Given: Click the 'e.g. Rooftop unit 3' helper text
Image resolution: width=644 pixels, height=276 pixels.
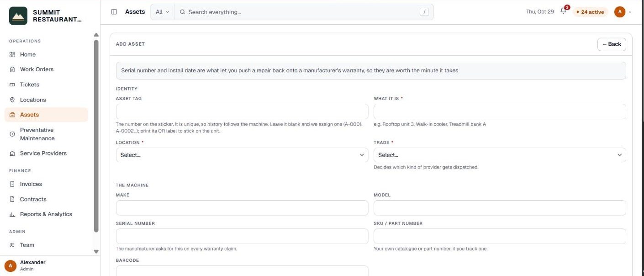Looking at the screenshot, I should click(x=430, y=124).
